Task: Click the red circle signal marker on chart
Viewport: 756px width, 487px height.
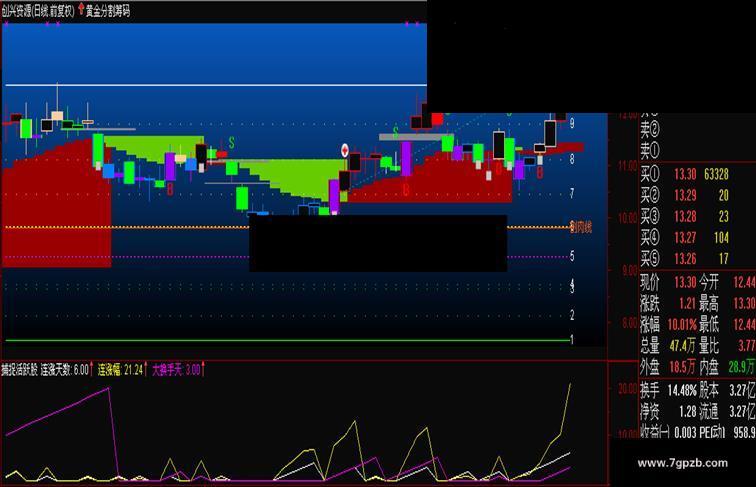Action: coord(345,150)
